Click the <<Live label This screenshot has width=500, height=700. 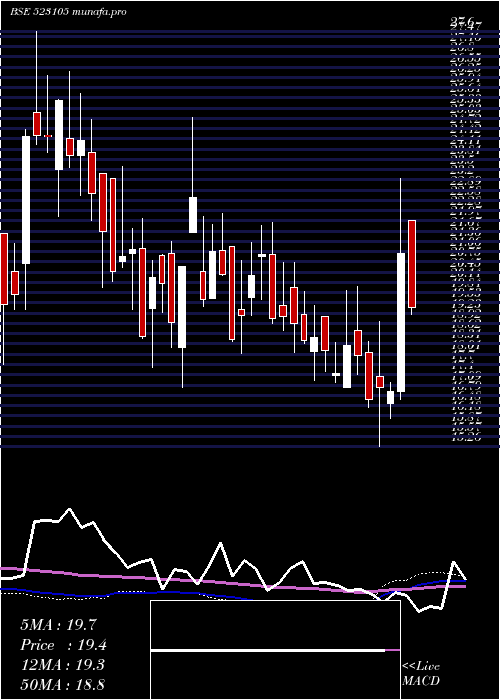pyautogui.click(x=421, y=667)
